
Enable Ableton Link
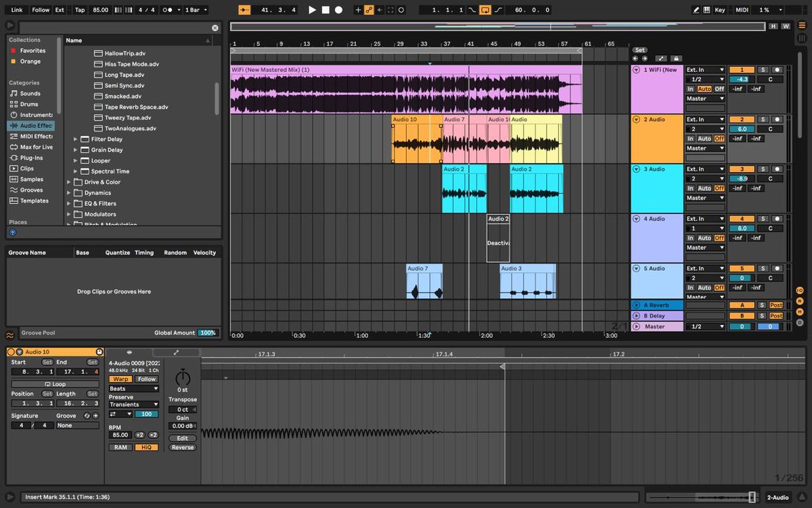point(17,10)
